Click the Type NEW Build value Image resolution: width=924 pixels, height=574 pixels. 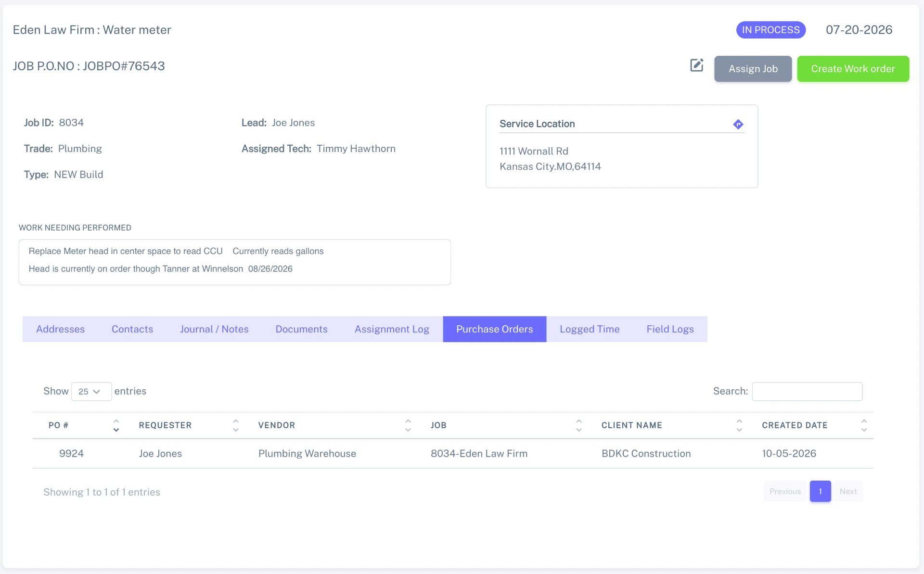click(x=78, y=175)
